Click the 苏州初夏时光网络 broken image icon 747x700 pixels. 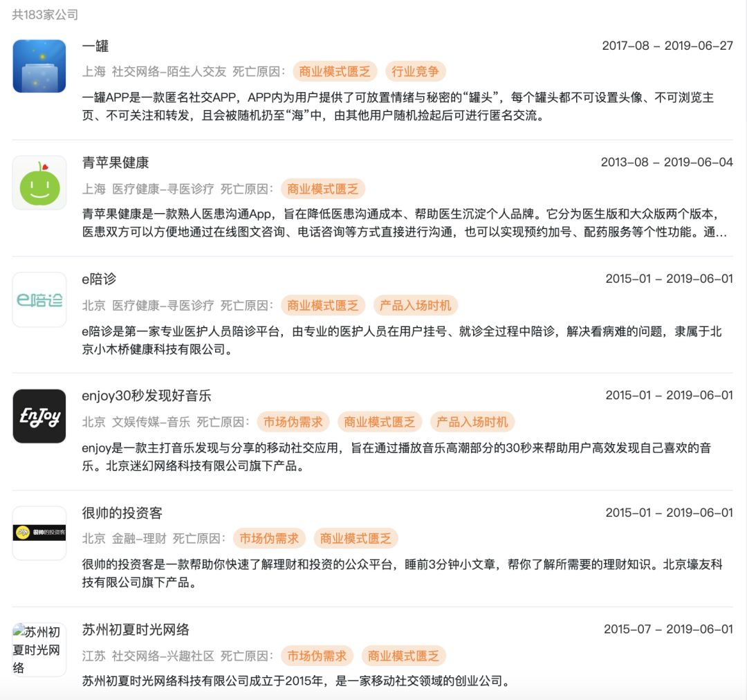pos(39,650)
